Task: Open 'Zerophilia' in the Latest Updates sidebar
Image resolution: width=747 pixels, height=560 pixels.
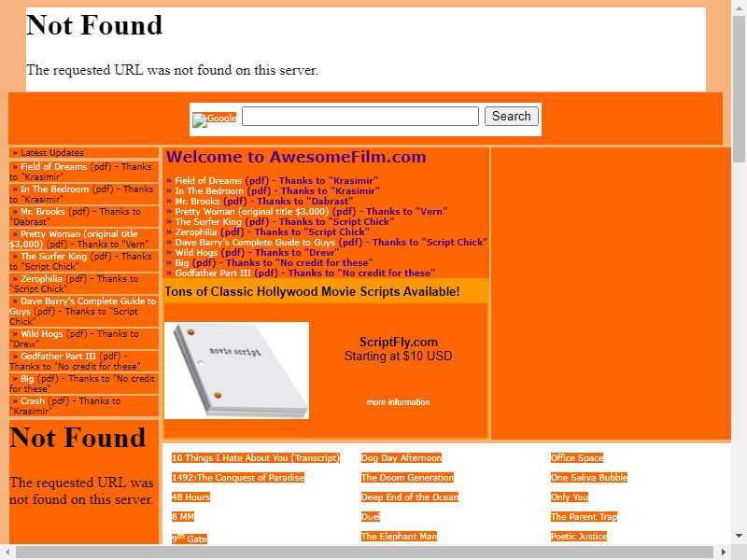Action: [x=41, y=278]
